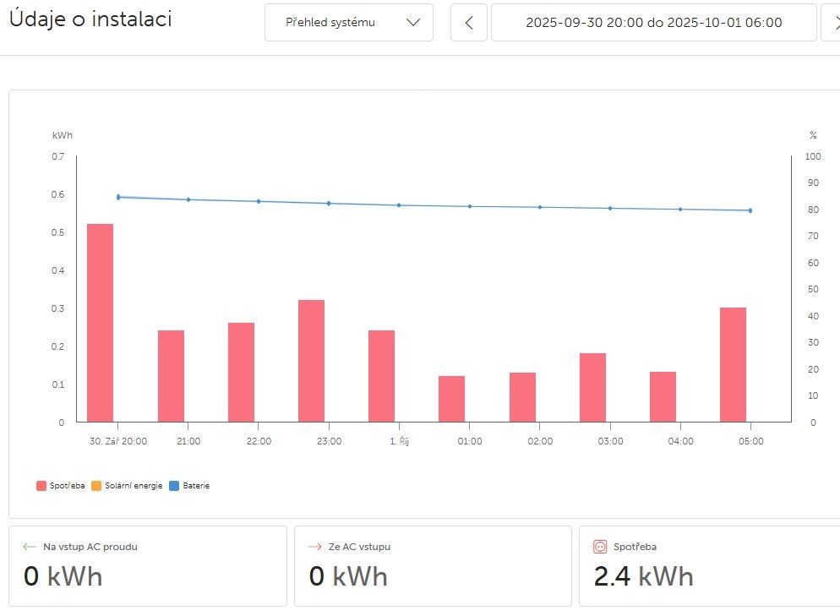This screenshot has width=840, height=616.
Task: Click the 2.4 kWh Spotřeba total value
Action: [x=643, y=576]
